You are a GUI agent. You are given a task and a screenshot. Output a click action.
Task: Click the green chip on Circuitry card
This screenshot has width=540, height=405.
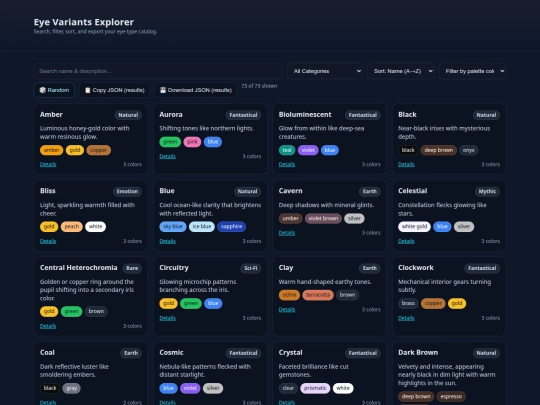pyautogui.click(x=191, y=303)
